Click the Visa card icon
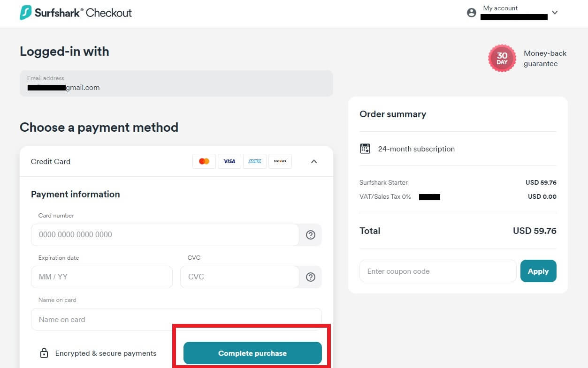The width and height of the screenshot is (588, 368). (x=229, y=161)
